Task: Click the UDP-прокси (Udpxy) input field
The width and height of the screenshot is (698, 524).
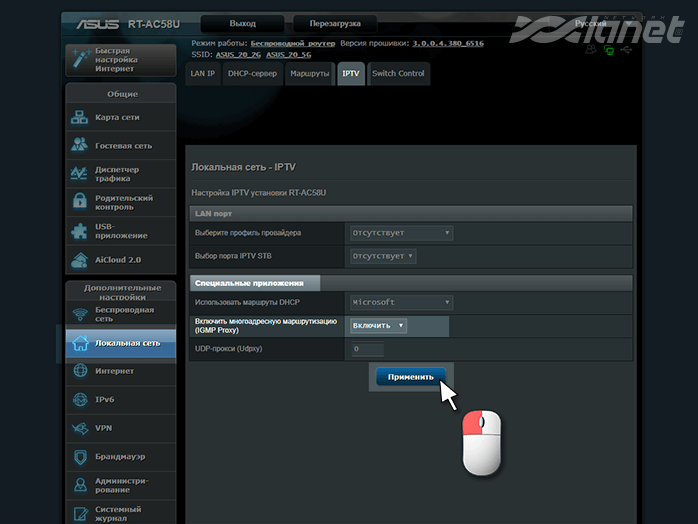Action: coord(365,349)
